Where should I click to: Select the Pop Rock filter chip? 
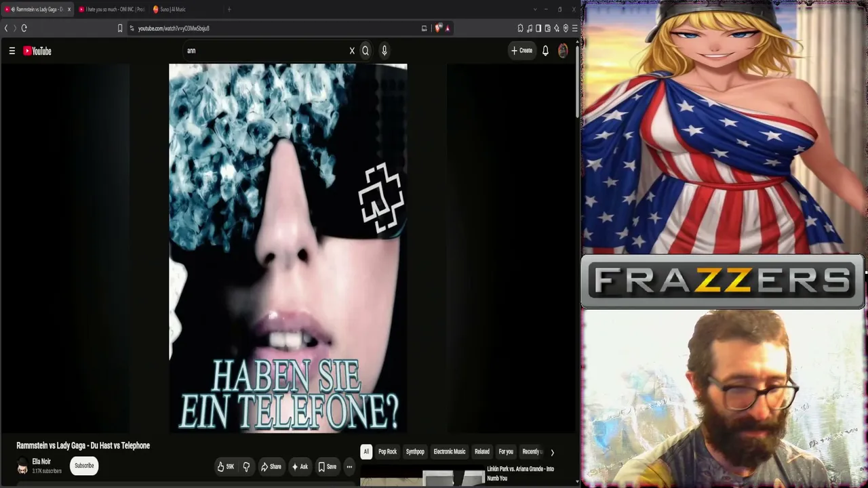388,451
